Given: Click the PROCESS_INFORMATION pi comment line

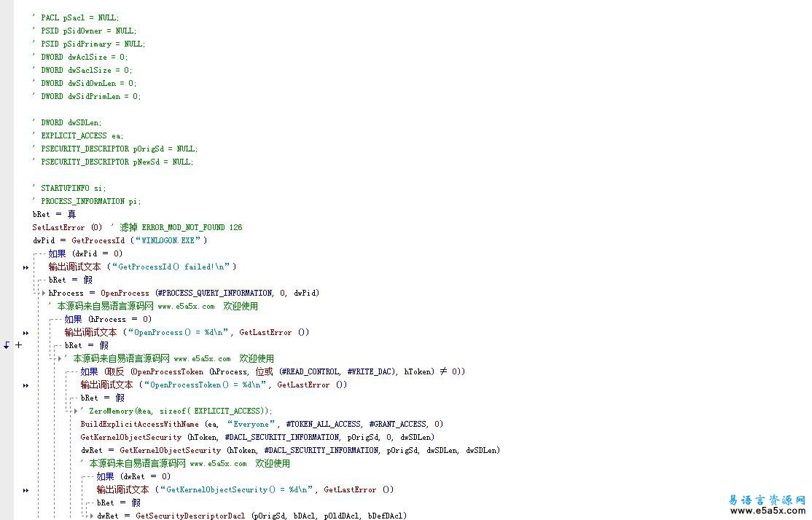Looking at the screenshot, I should 90,201.
